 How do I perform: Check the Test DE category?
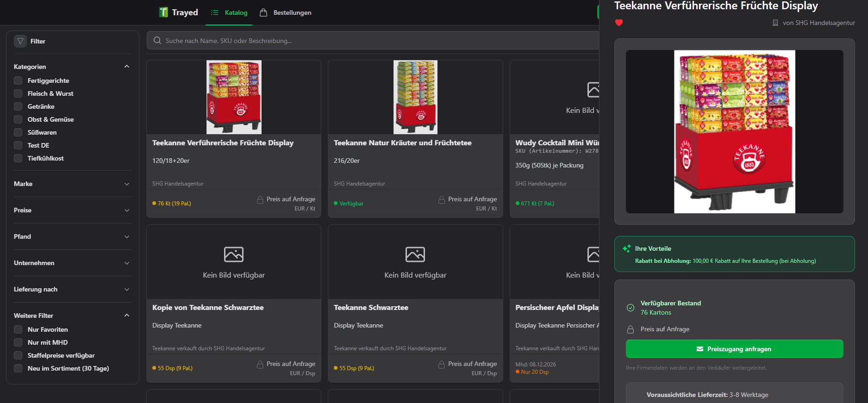18,145
